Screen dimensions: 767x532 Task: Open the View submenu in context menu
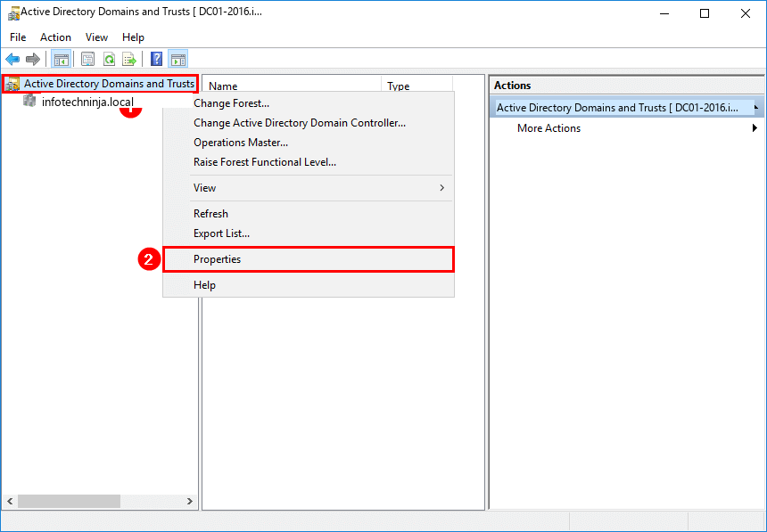309,188
